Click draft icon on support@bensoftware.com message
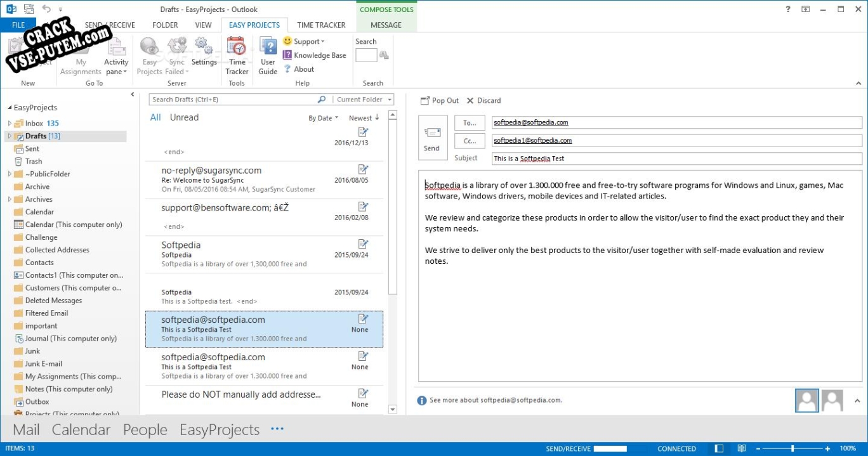Screen dimensions: 868x456 (363, 207)
